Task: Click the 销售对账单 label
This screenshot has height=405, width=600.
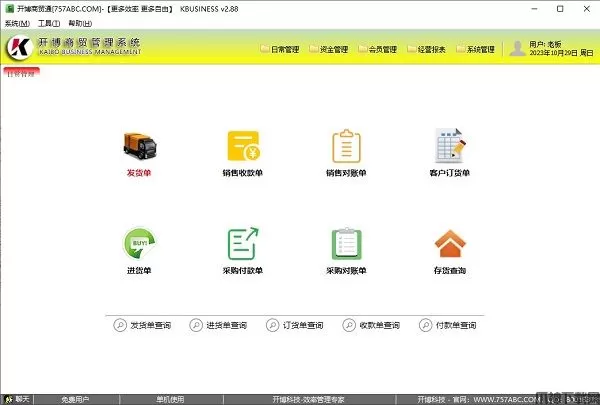Action: (x=346, y=173)
